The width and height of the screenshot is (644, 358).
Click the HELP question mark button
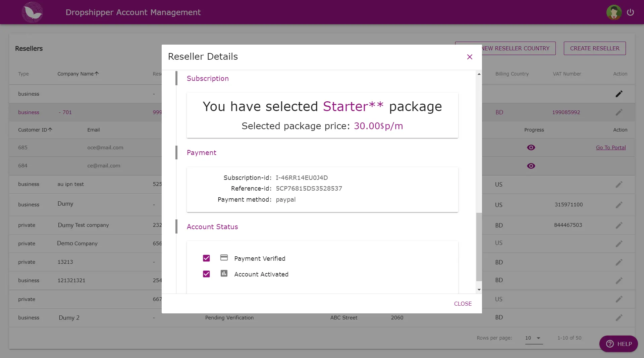click(618, 344)
